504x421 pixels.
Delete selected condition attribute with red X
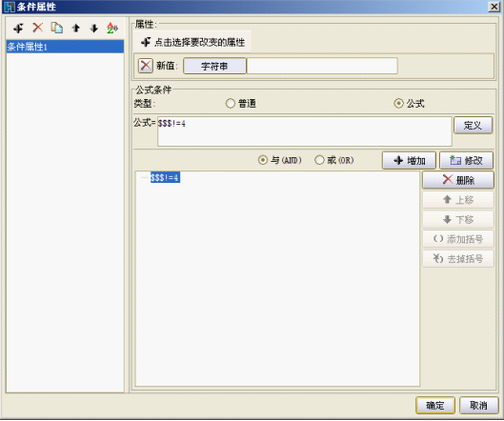[x=37, y=28]
